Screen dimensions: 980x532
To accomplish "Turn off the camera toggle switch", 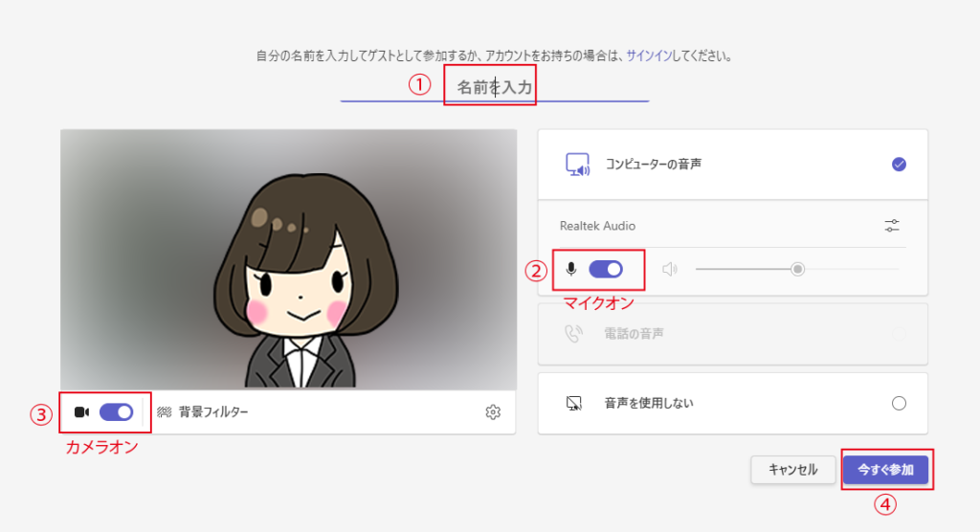I will (116, 411).
